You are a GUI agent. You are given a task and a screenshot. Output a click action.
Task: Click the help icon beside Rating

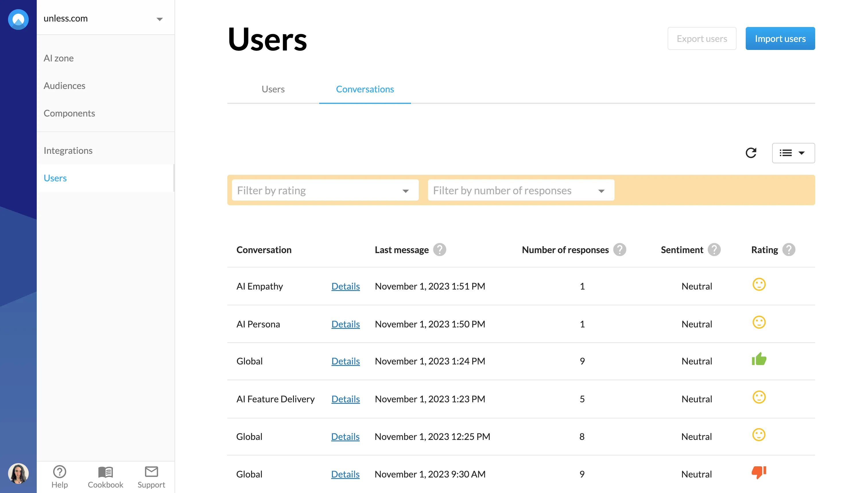789,250
